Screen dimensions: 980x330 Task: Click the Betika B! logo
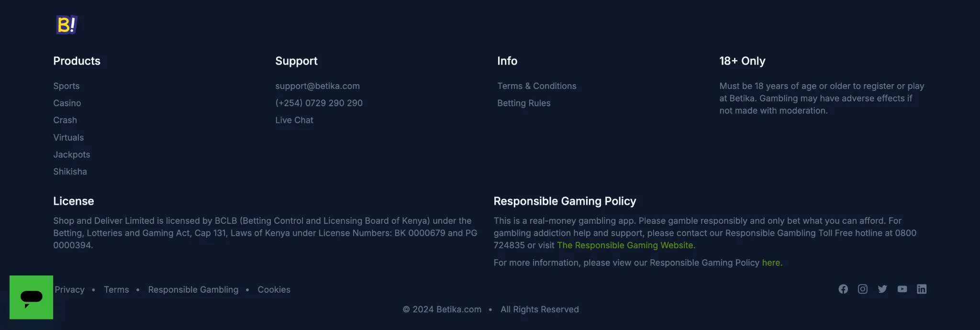click(67, 25)
